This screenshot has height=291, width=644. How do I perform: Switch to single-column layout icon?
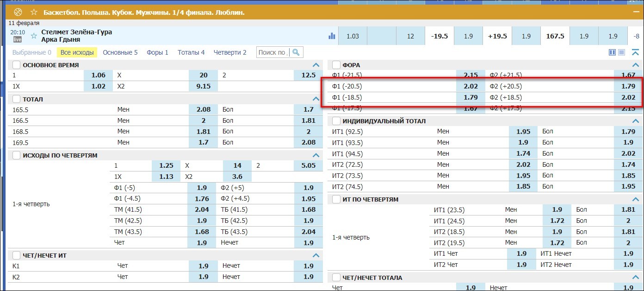[622, 52]
